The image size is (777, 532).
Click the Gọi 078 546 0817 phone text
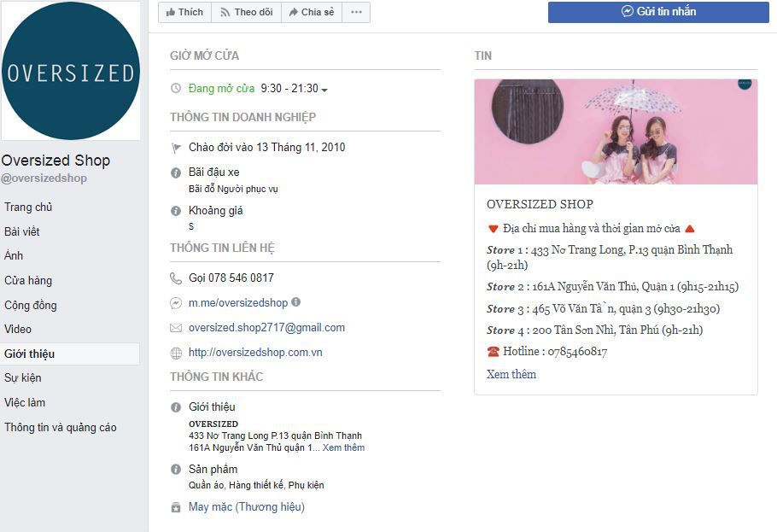(x=231, y=278)
